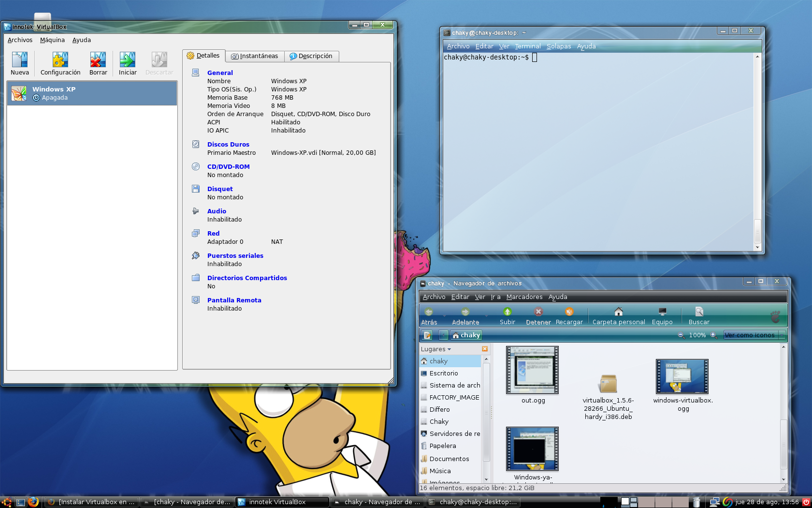Select Escritorio in places sidebar
This screenshot has height=508, width=812.
tap(450, 374)
